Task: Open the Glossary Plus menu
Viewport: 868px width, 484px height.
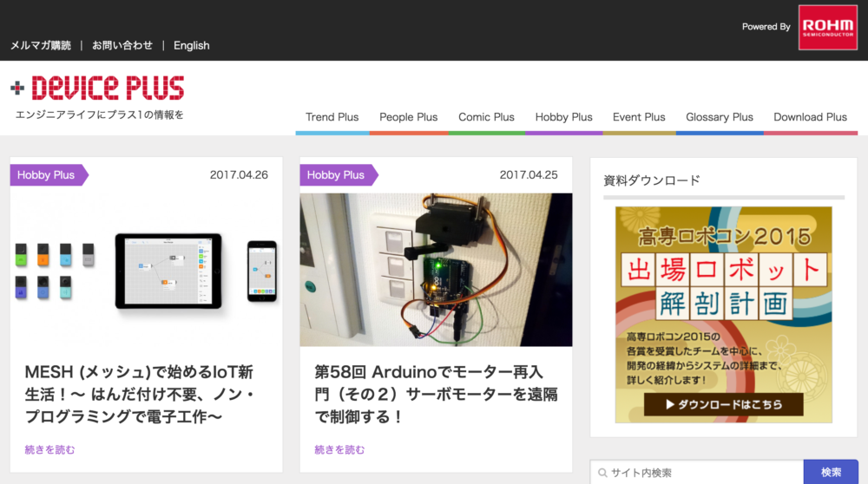Action: click(719, 117)
